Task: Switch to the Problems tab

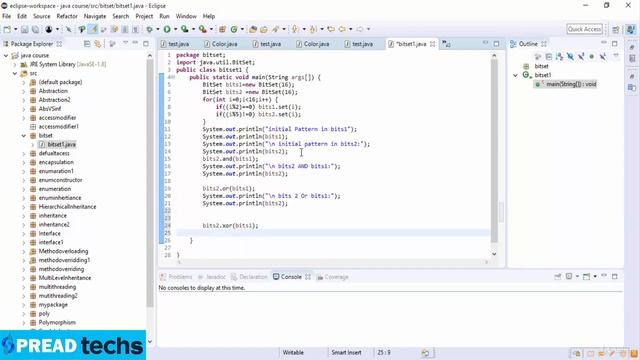Action: point(176,277)
